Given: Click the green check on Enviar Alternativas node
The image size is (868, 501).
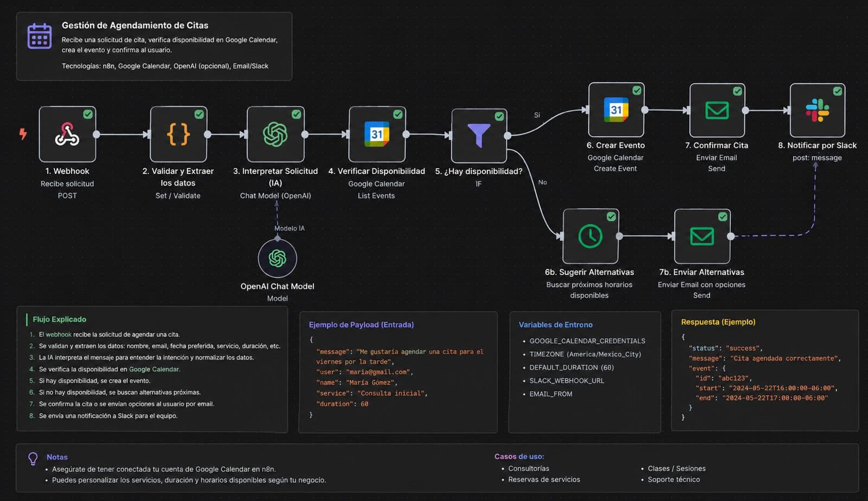Looking at the screenshot, I should coord(723,216).
